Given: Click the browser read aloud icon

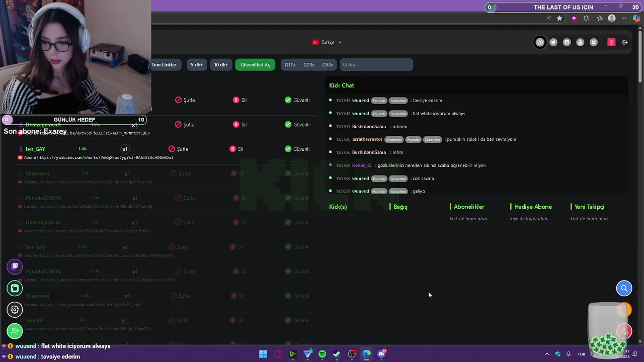Looking at the screenshot, I should pyautogui.click(x=549, y=18).
